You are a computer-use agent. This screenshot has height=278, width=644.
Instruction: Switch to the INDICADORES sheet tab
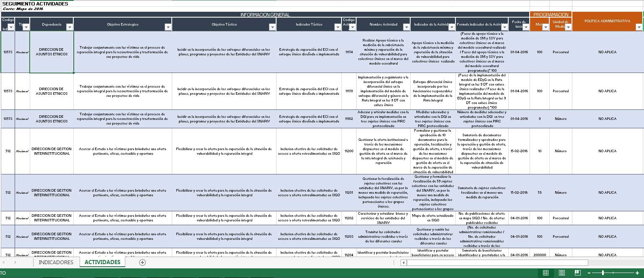(56, 262)
